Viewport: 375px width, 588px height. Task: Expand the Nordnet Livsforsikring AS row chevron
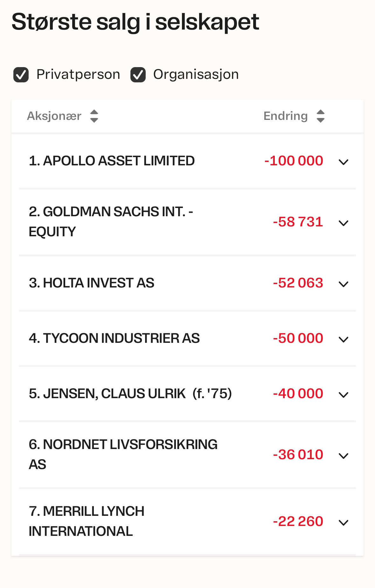click(344, 456)
